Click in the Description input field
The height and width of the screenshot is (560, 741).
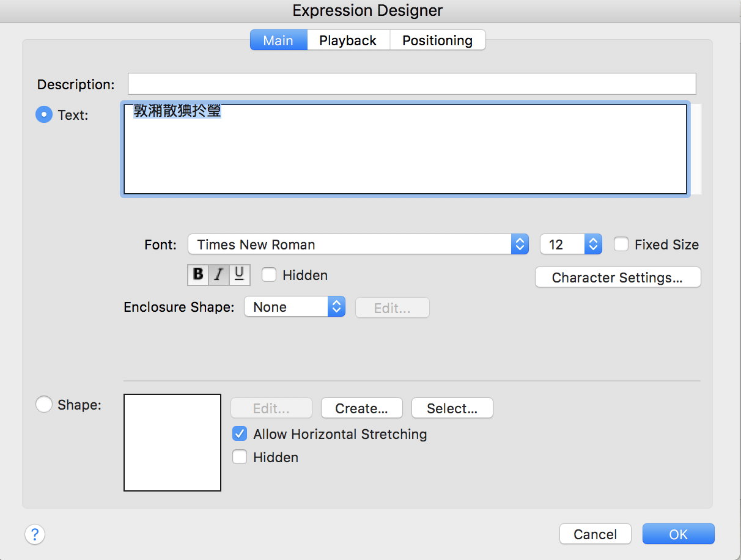tap(411, 84)
